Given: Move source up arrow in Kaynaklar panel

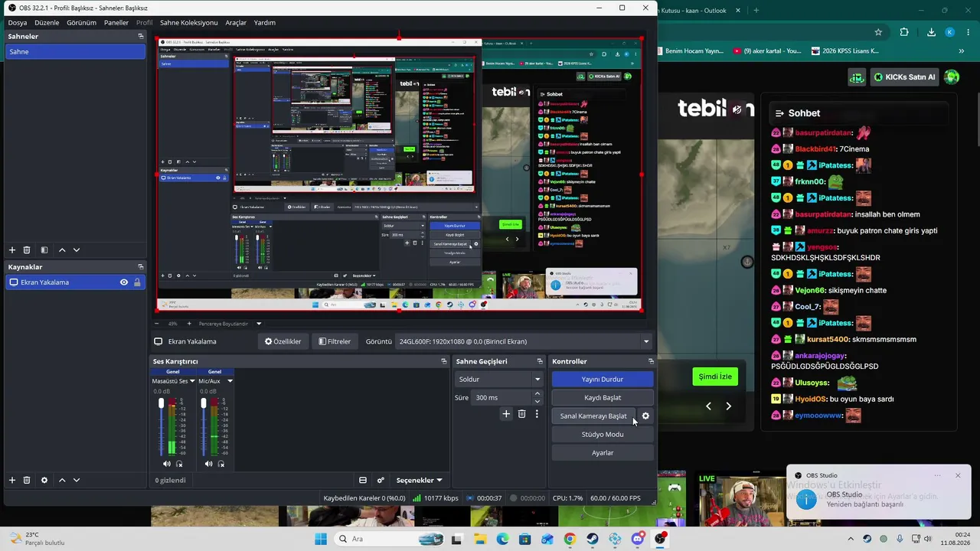Looking at the screenshot, I should point(62,480).
